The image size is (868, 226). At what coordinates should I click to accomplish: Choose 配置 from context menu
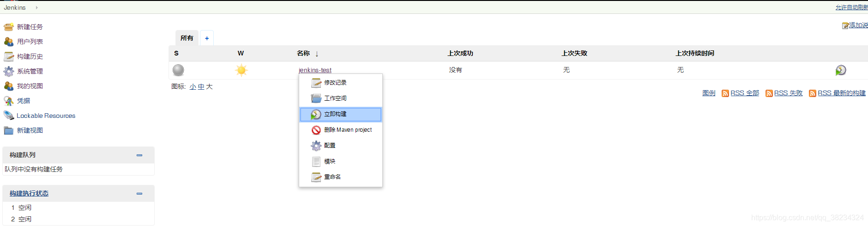(x=341, y=146)
